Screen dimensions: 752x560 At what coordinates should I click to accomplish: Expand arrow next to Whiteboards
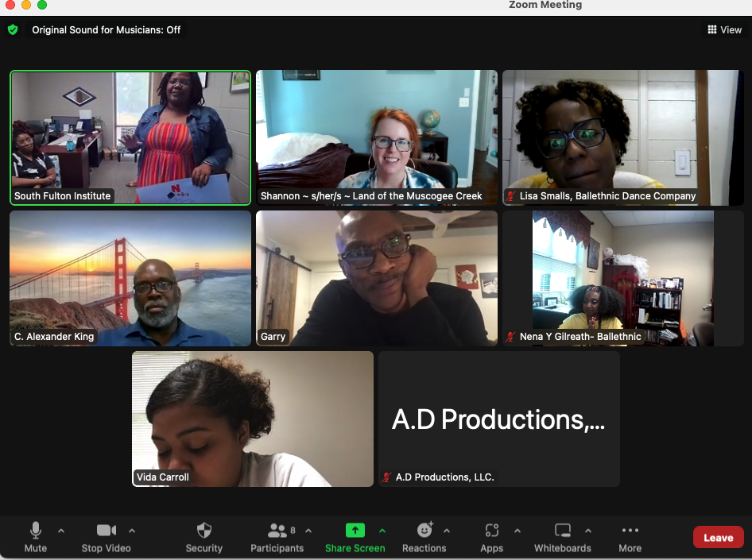click(x=588, y=531)
